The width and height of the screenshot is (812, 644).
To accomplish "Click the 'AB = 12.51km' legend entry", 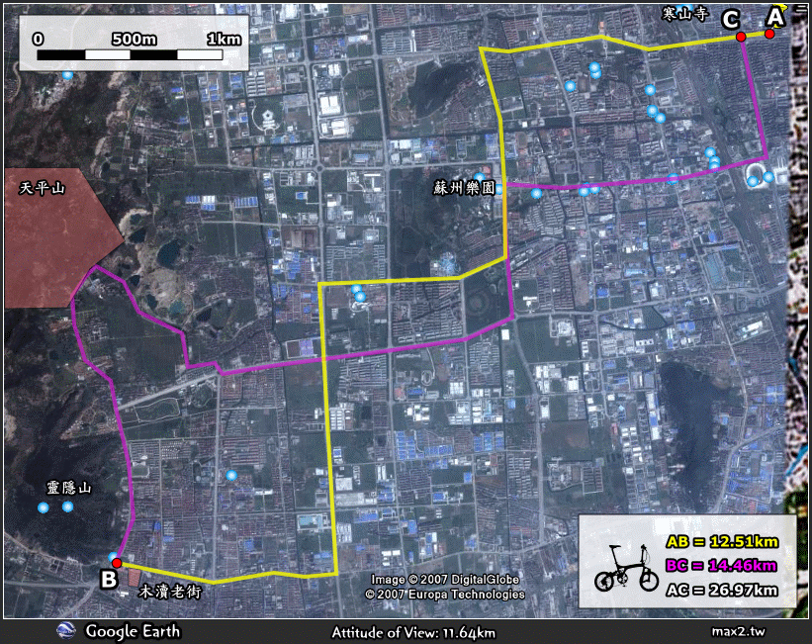I will [722, 542].
